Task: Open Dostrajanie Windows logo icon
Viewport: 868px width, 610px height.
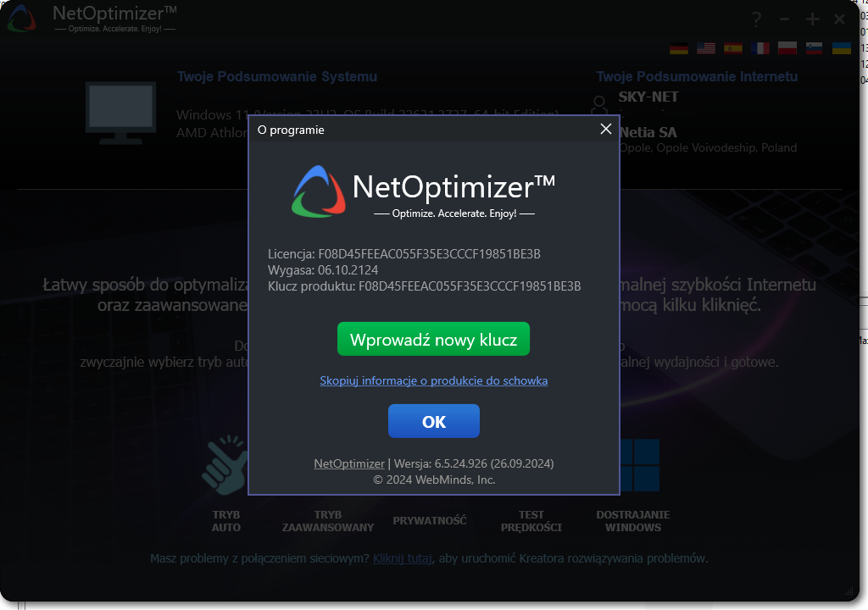Action: click(639, 465)
